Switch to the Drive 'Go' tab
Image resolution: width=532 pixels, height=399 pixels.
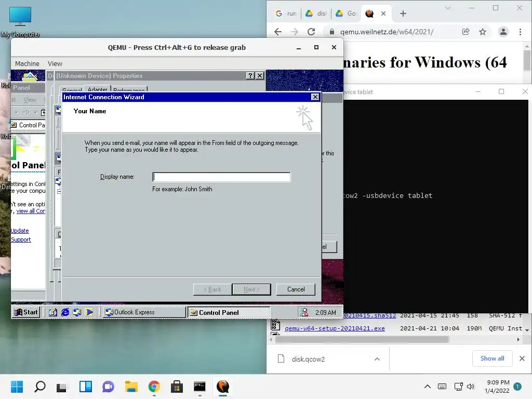point(346,14)
